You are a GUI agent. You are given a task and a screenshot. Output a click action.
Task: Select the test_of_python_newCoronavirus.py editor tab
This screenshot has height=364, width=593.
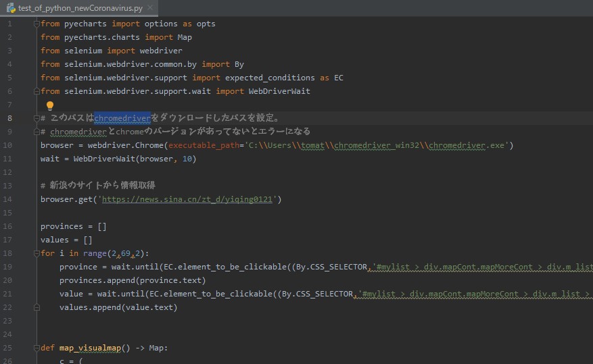(79, 8)
